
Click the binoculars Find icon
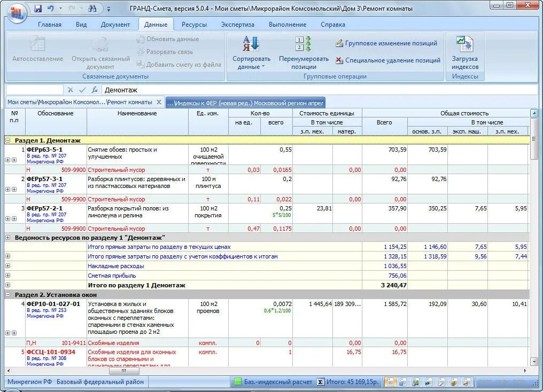(92, 9)
